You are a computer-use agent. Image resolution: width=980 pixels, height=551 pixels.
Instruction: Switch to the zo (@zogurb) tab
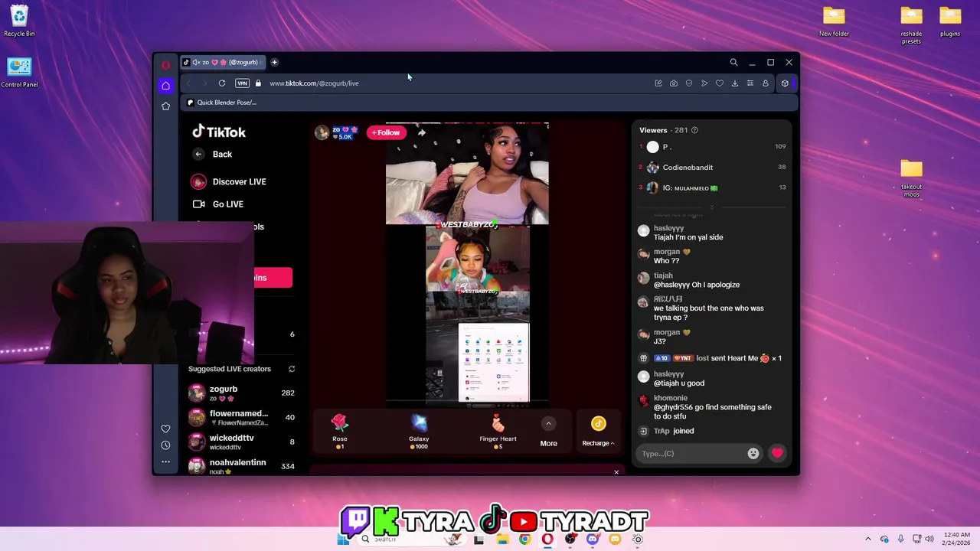tap(222, 62)
